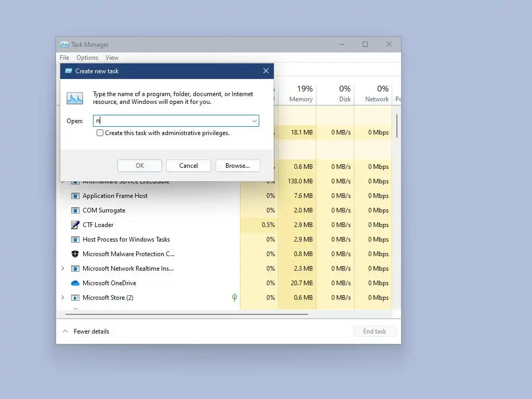Click the CTF Loader pen icon
The height and width of the screenshot is (399, 532).
(75, 225)
